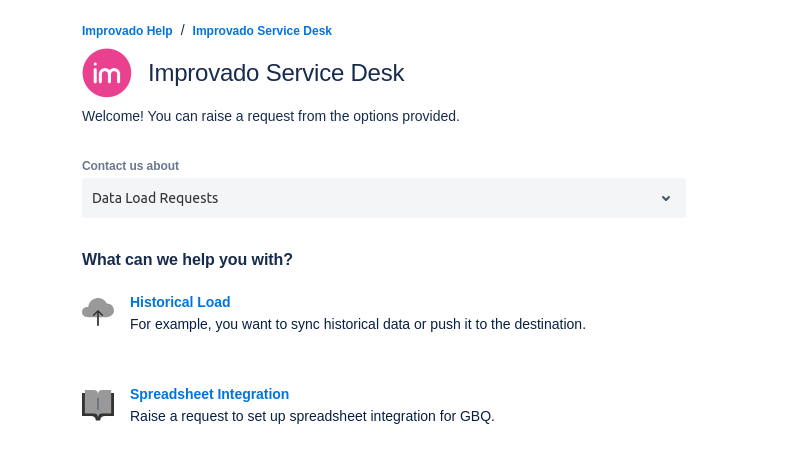Screen dimensions: 791x462
Task: Open the Improvado Service Desk breadcrumb link
Action: coord(262,31)
